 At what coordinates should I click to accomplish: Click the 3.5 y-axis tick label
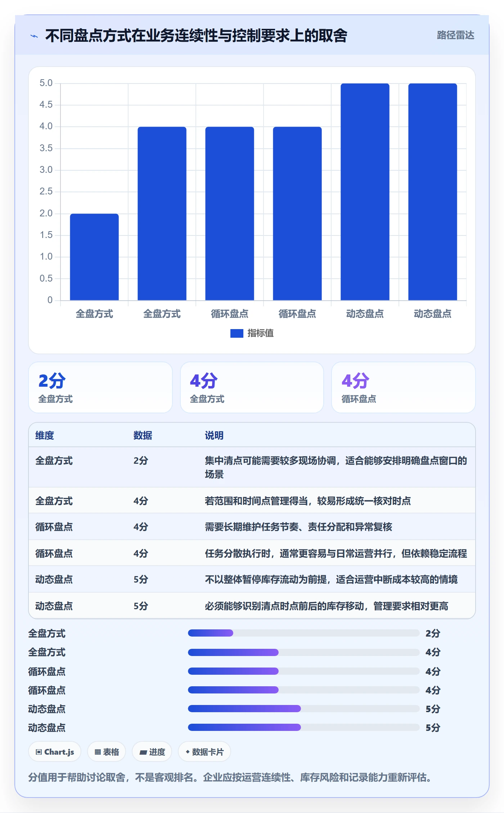coord(46,148)
